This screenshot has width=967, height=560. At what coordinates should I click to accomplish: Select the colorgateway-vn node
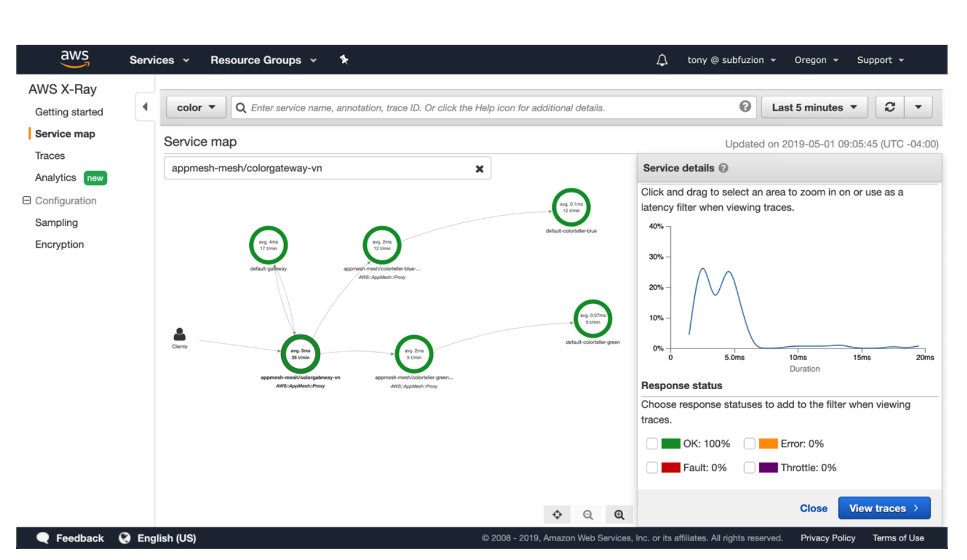point(300,353)
